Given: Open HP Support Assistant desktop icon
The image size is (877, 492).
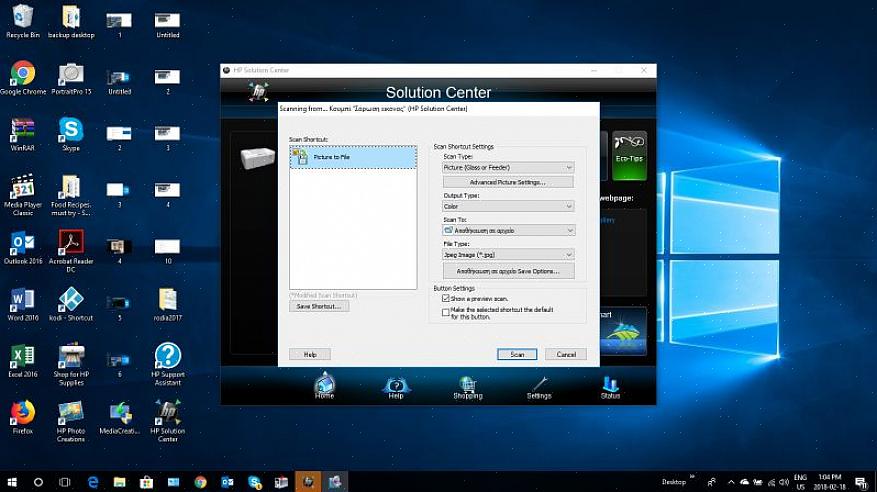Looking at the screenshot, I should (168, 357).
